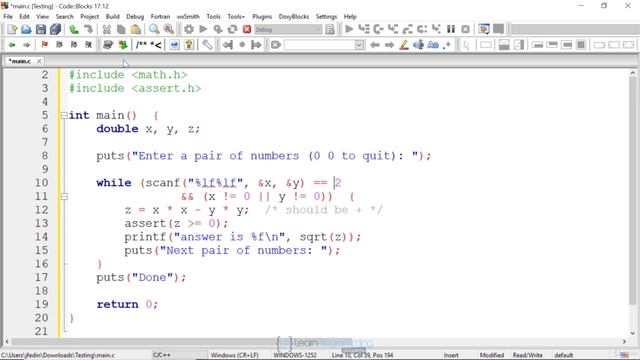640x360 pixels.
Task: Click the WINDOWS-1252 encoding status entry
Action: pos(295,355)
